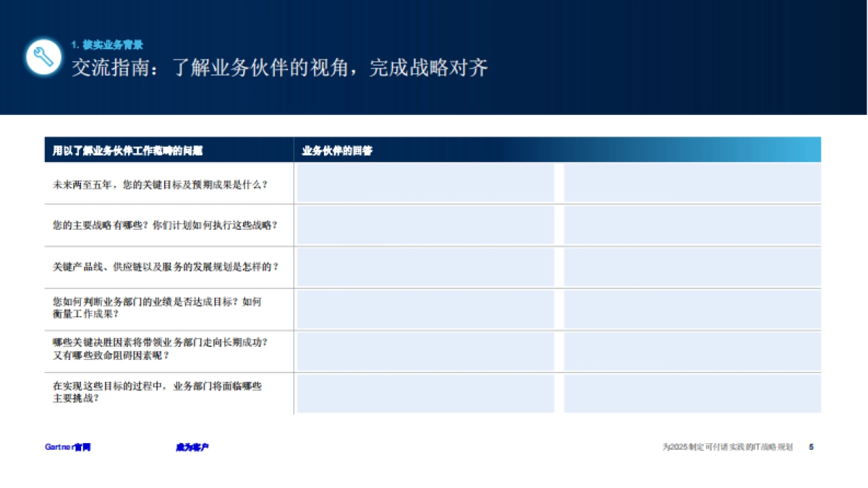The image size is (868, 488).
Task: Select the circular tool badge beside the title
Action: coord(43,55)
